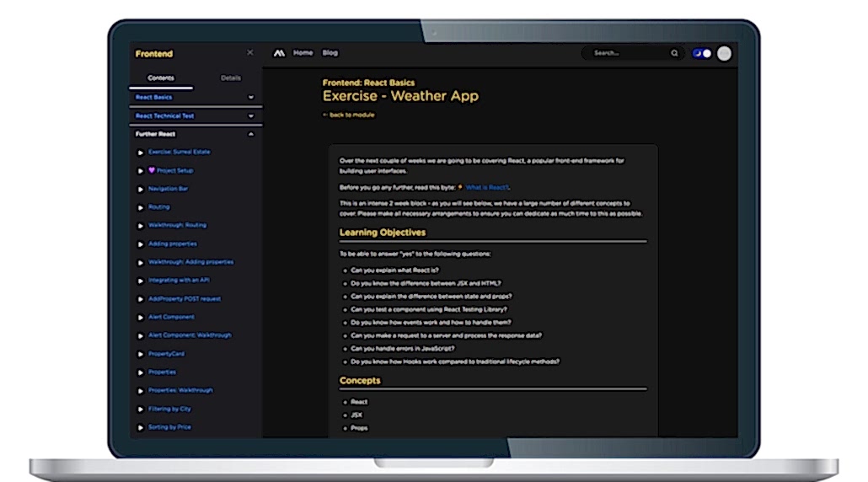The width and height of the screenshot is (868, 482).
Task: Switch to the Details tab
Action: click(230, 78)
